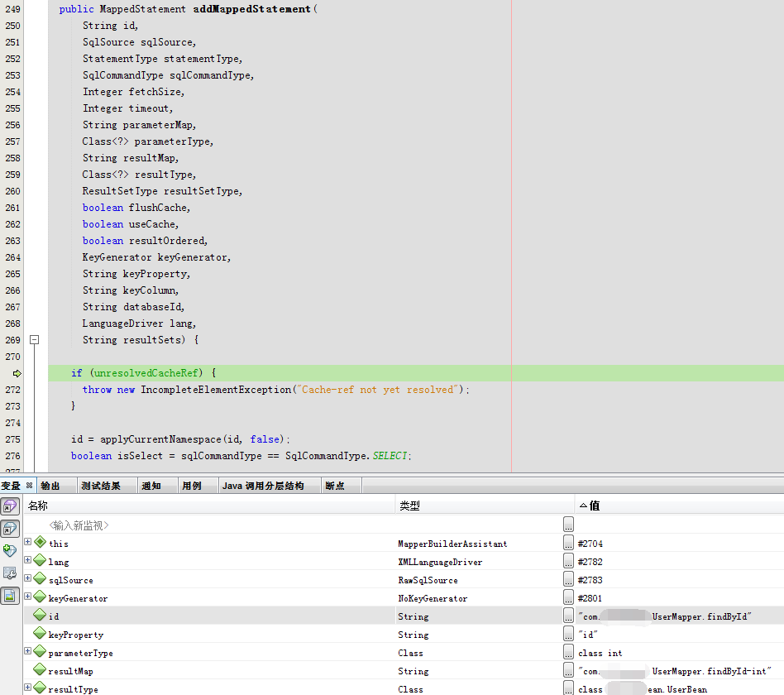Click line number 249 in the gutter
This screenshot has height=695, width=784.
(12, 9)
